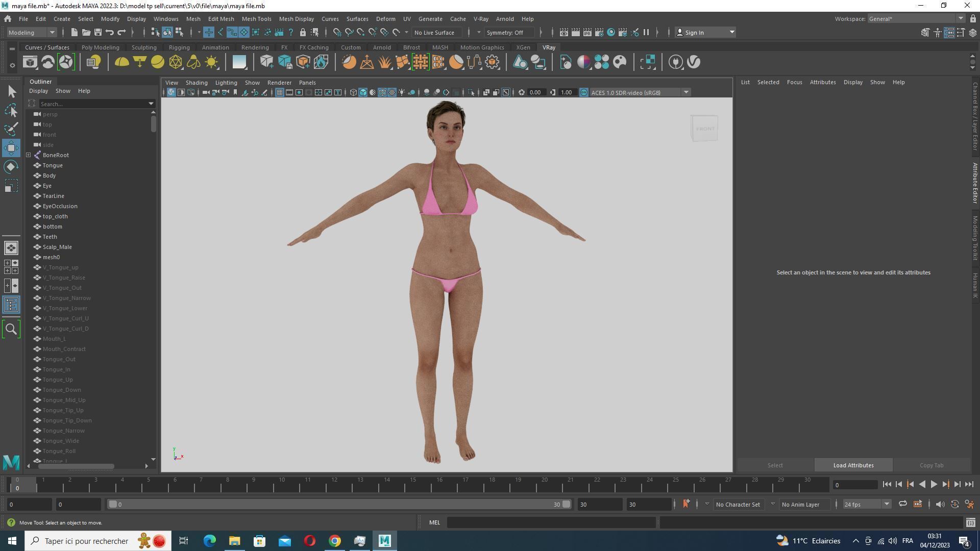Image resolution: width=980 pixels, height=551 pixels.
Task: Open the Modeling menu set dropdown
Action: pyautogui.click(x=32, y=32)
